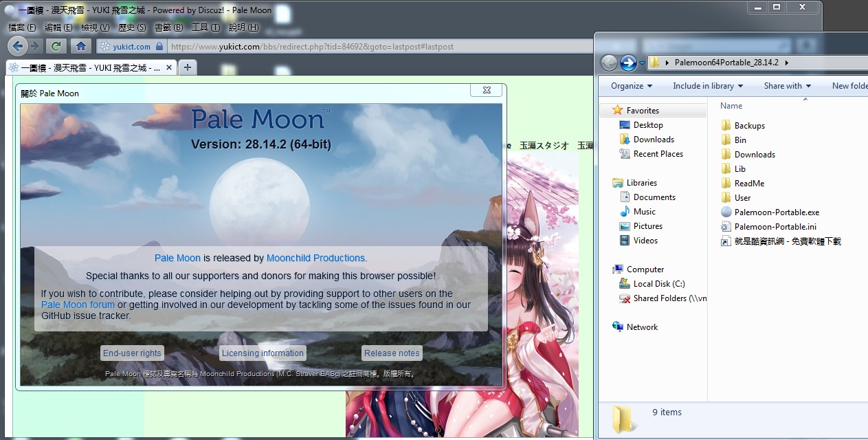868x440 pixels.
Task: Reload the page with green refresh icon
Action: click(x=56, y=46)
